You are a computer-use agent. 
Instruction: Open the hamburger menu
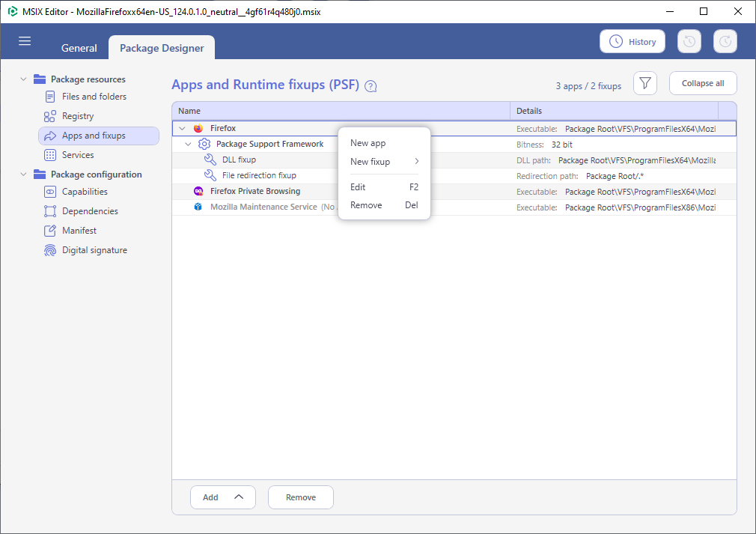point(25,41)
